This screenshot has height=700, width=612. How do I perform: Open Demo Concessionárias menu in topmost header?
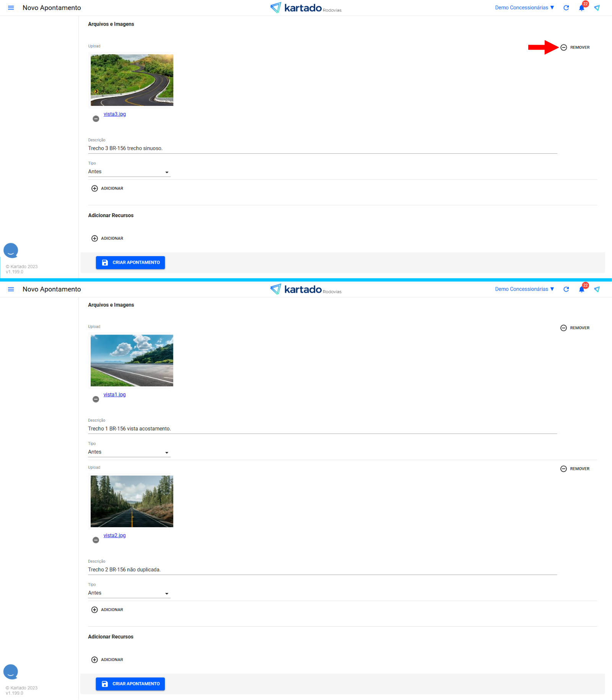click(524, 8)
